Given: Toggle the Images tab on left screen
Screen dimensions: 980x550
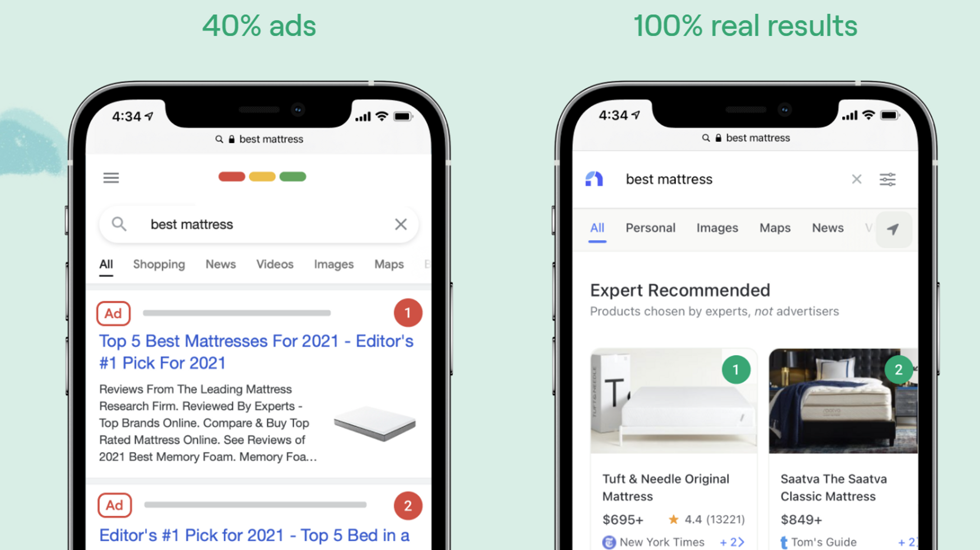Looking at the screenshot, I should click(334, 264).
